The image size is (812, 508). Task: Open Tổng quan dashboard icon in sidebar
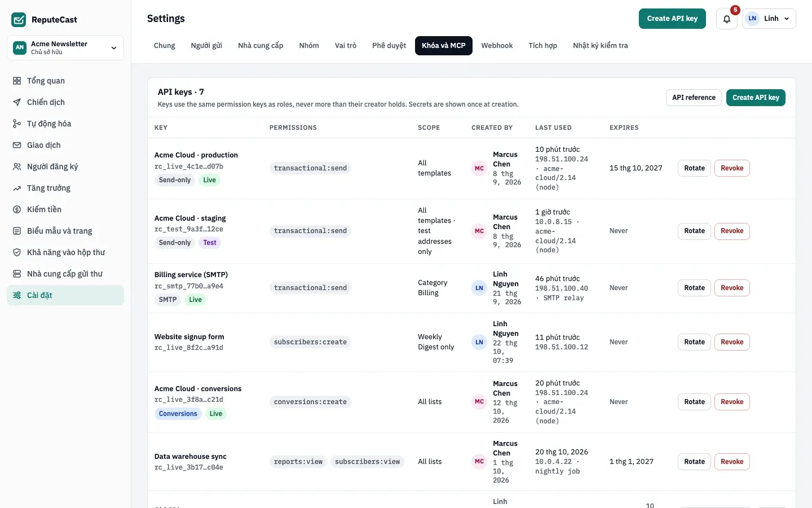tap(17, 81)
